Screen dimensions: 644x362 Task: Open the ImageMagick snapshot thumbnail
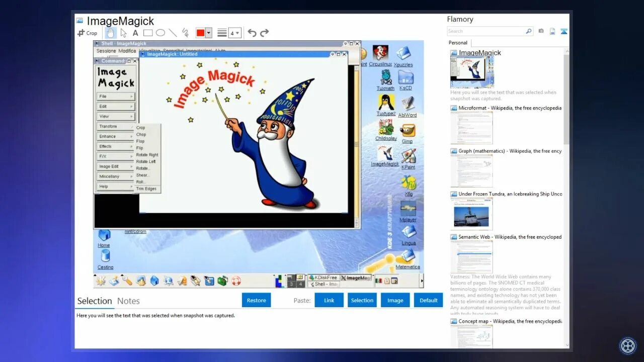click(472, 72)
